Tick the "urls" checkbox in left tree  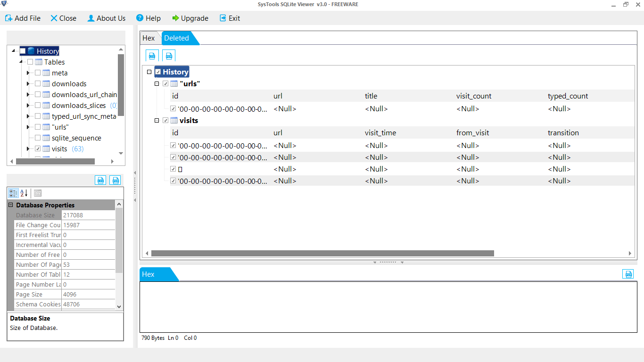pyautogui.click(x=38, y=127)
